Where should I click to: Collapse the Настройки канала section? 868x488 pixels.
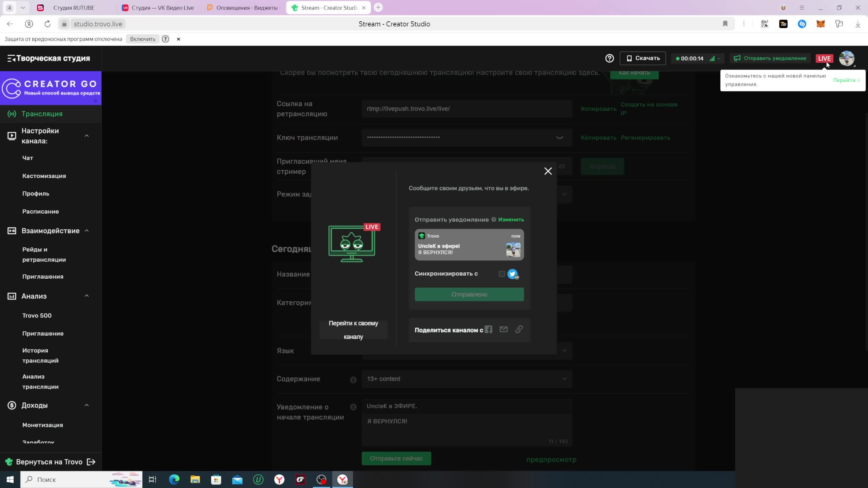(86, 136)
